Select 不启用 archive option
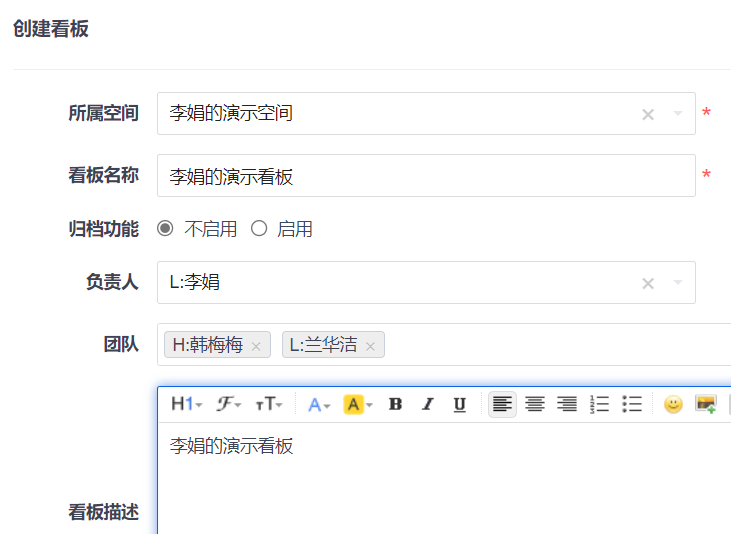The width and height of the screenshot is (731, 534). (x=165, y=229)
